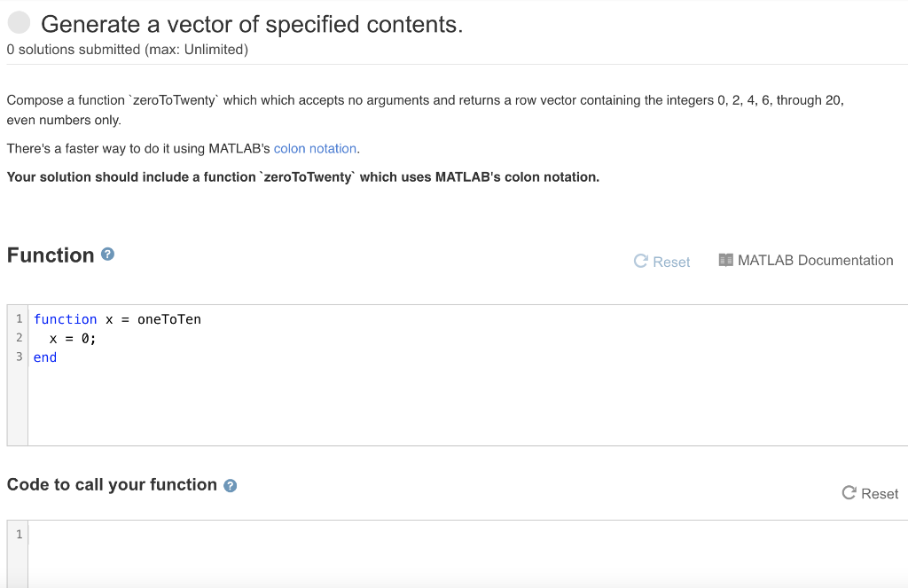Open the colon notation link

point(315,149)
